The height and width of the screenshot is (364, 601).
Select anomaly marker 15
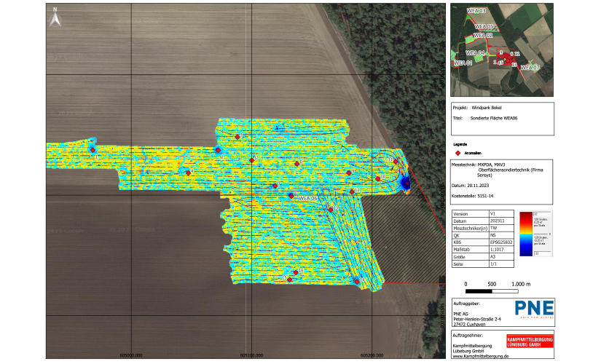pos(289,280)
